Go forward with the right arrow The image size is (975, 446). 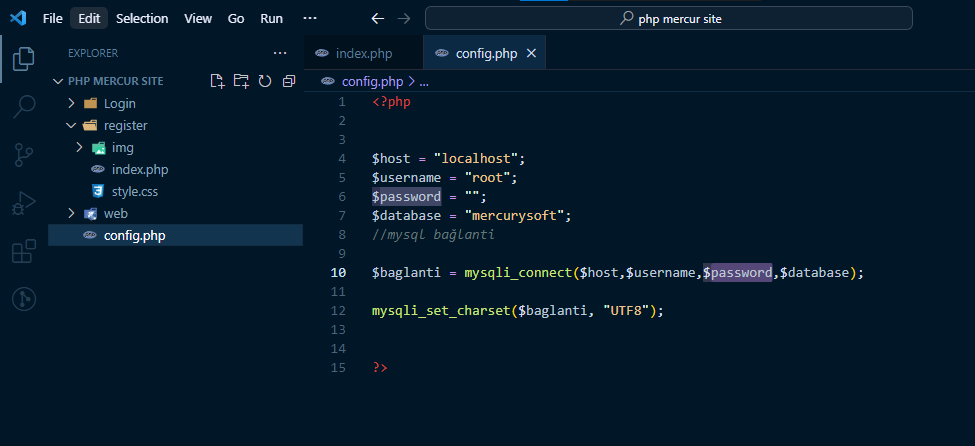click(x=404, y=19)
